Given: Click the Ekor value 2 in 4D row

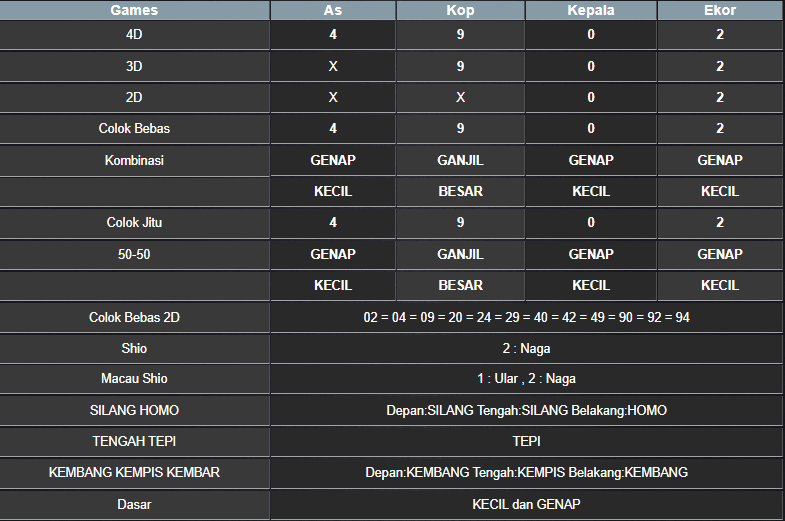Looking at the screenshot, I should (720, 35).
